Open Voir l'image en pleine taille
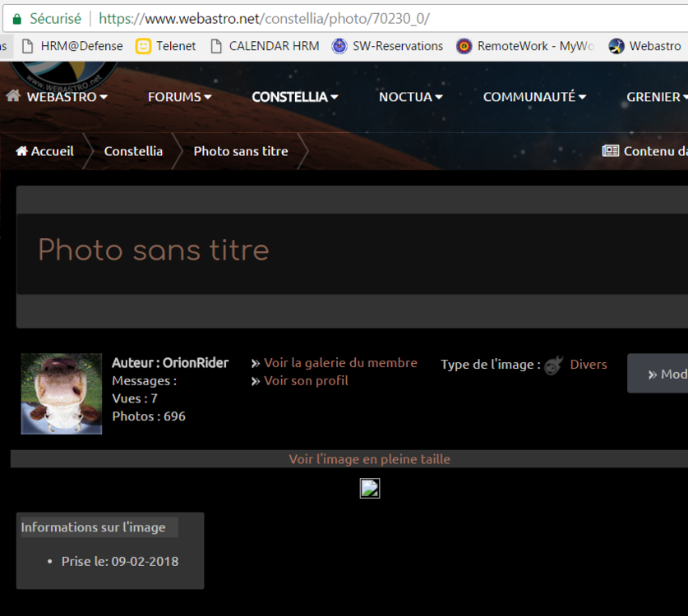Viewport: 688px width, 616px height. tap(369, 459)
